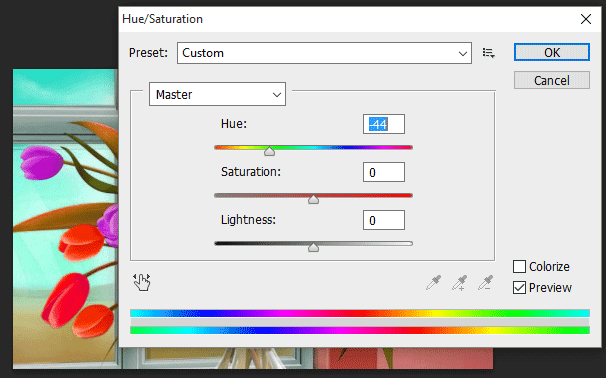This screenshot has width=606, height=378.
Task: Click the tulip image canvas behind dialog
Action: (65, 219)
